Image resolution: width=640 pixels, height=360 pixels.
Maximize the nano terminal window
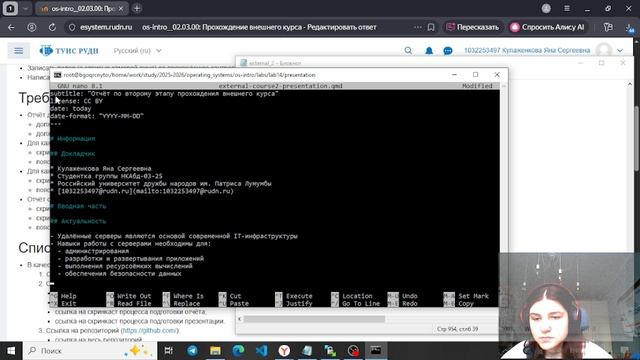476,75
